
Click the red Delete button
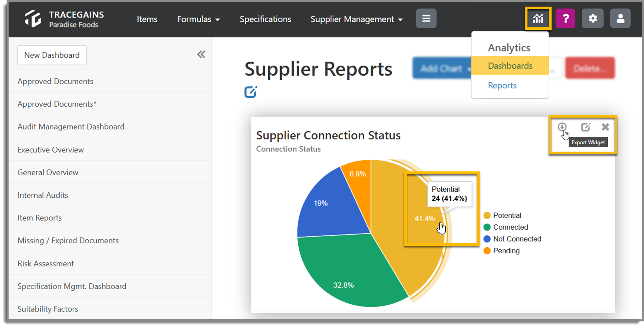[590, 68]
